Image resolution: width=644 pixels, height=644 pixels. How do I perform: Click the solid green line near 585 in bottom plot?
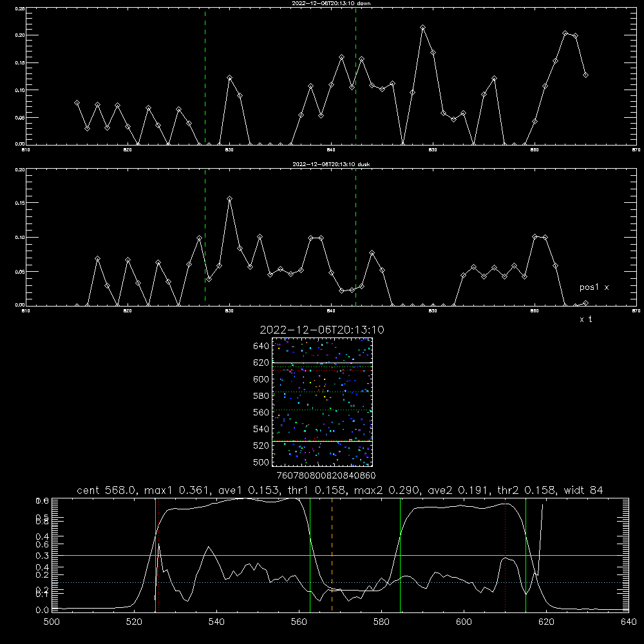pos(400,554)
